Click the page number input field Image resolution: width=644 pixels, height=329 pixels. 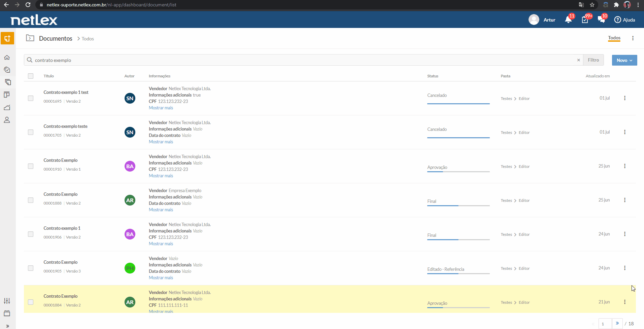pos(605,324)
